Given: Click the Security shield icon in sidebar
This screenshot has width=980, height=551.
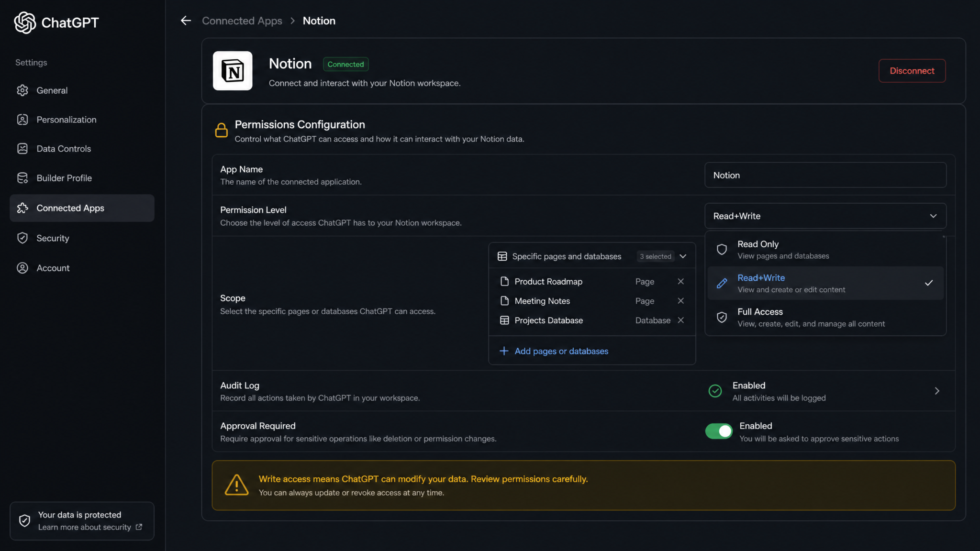Looking at the screenshot, I should [x=22, y=238].
